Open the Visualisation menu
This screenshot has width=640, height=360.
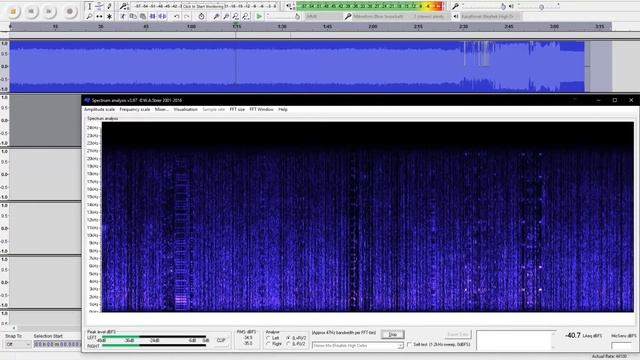[185, 109]
